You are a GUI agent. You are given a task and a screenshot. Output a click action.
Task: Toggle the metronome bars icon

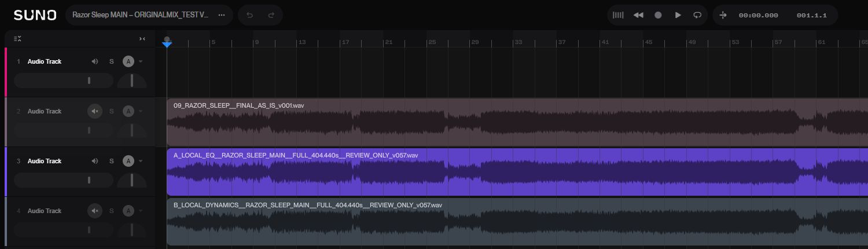[x=619, y=15]
